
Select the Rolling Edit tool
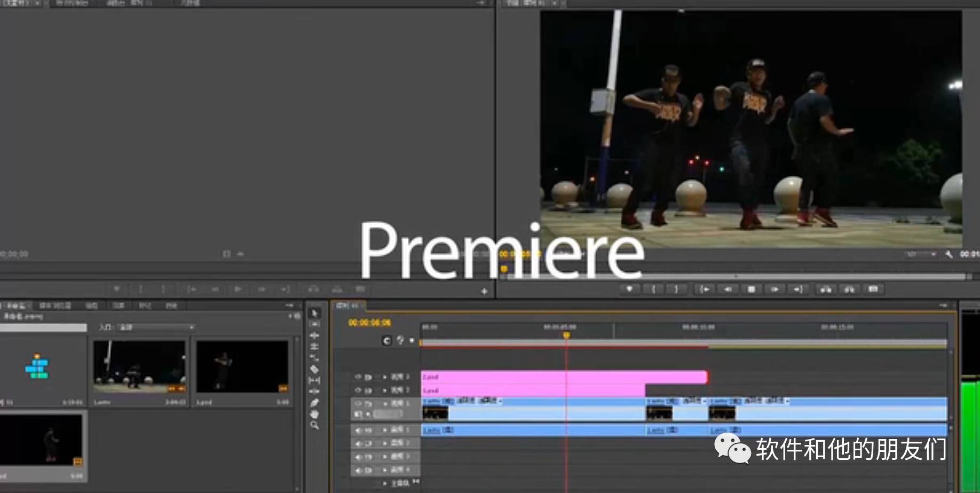(x=314, y=347)
